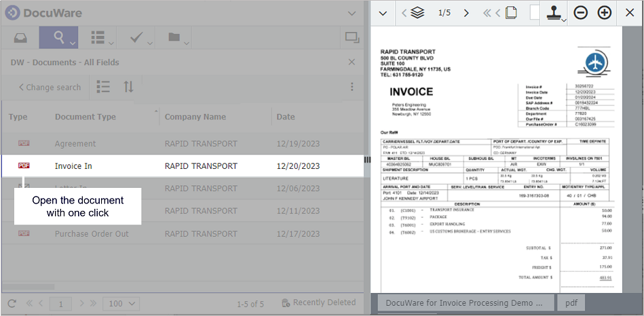Switch result list view mode icon
Screen dimensions: 644x316
[103, 87]
